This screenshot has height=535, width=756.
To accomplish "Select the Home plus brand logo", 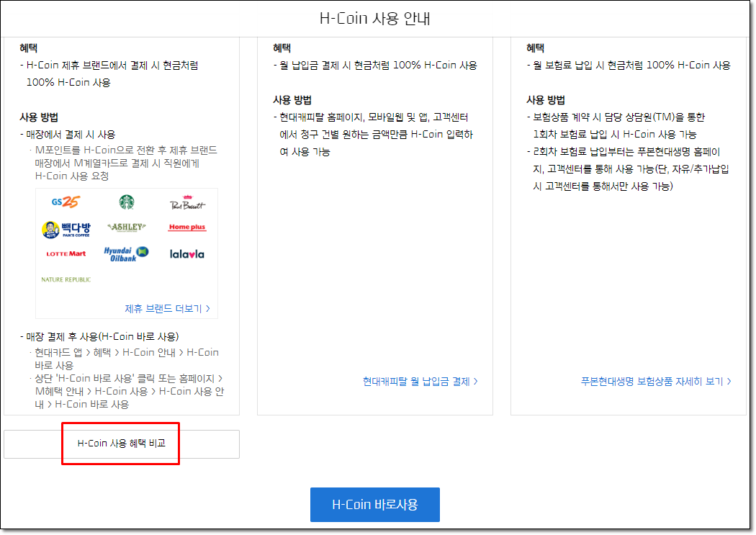I will (189, 227).
